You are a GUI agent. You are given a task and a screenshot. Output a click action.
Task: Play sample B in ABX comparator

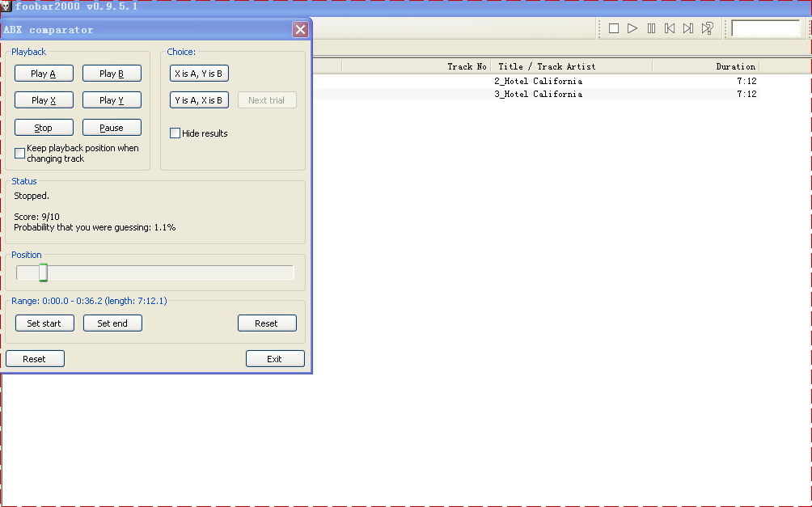coord(112,74)
